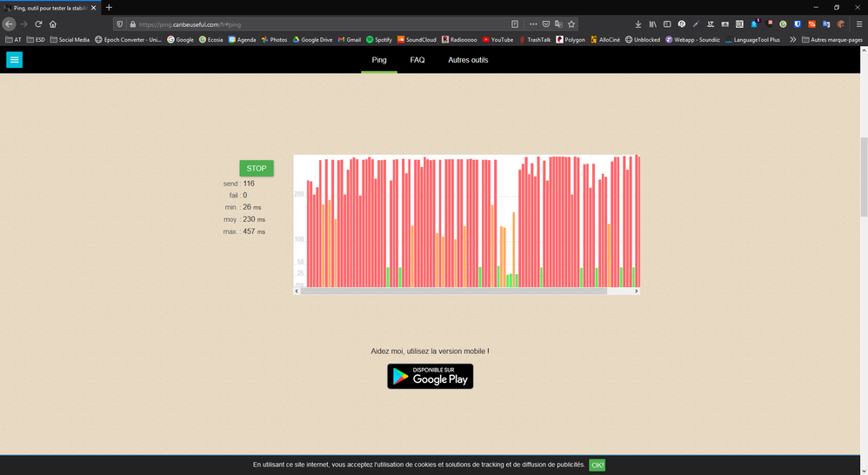Screen dimensions: 868x475
Task: Open the site hamburger menu
Action: tap(14, 60)
